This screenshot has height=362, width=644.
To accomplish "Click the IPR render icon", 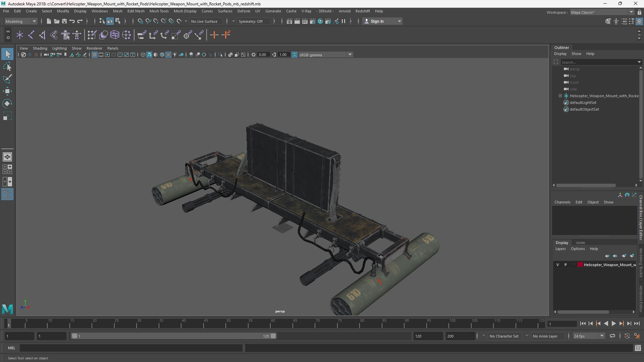I will tap(305, 21).
